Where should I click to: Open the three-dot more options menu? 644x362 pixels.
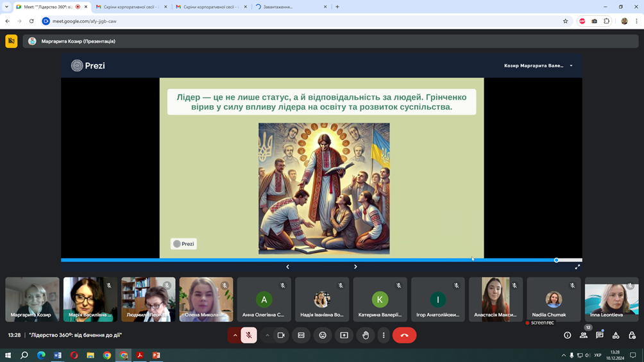coord(384,335)
